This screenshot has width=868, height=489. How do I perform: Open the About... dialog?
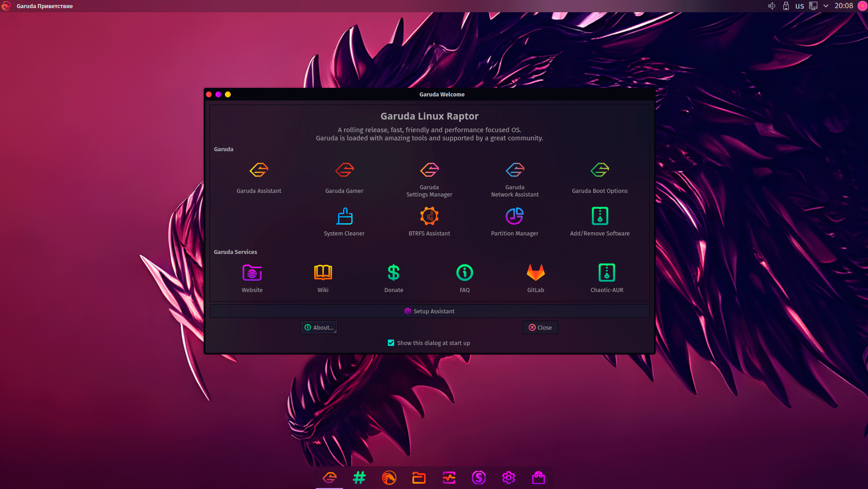pos(319,328)
